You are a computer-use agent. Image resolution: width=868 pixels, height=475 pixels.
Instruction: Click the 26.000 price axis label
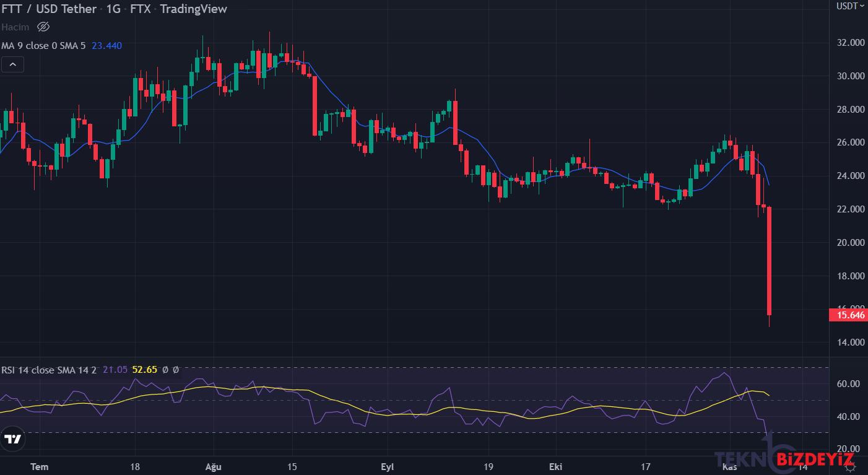tap(850, 142)
